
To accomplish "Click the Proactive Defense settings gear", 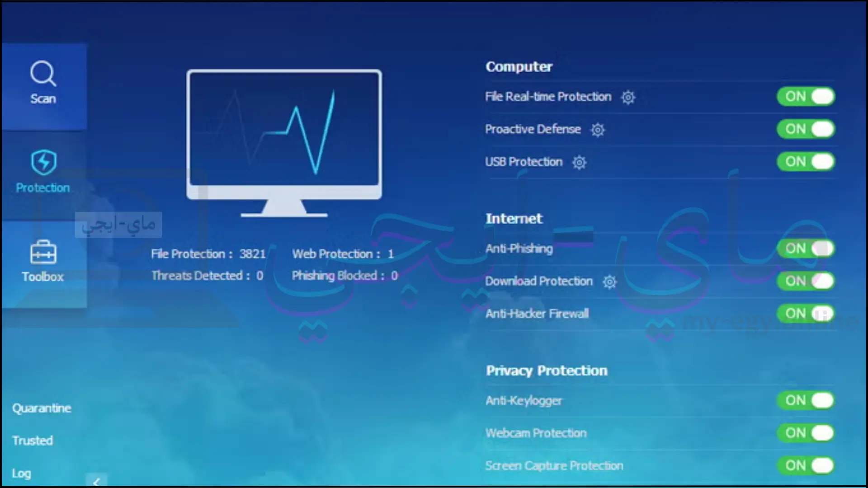I will tap(597, 130).
